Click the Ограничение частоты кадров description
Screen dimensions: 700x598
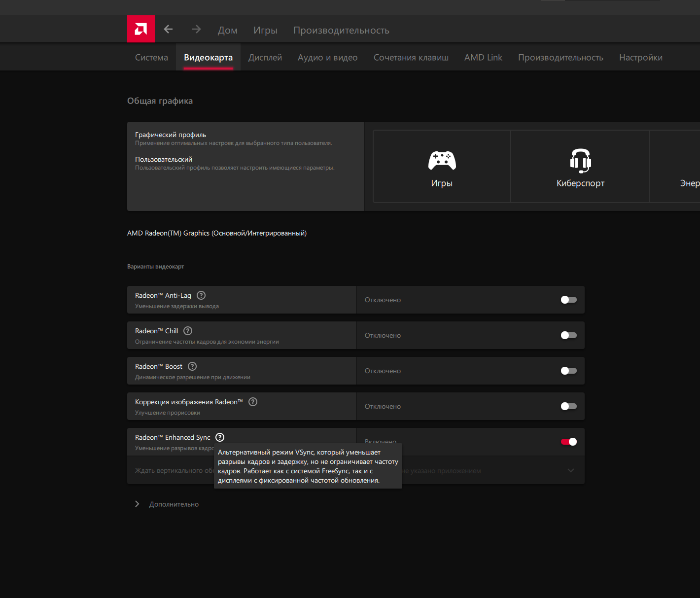207,342
